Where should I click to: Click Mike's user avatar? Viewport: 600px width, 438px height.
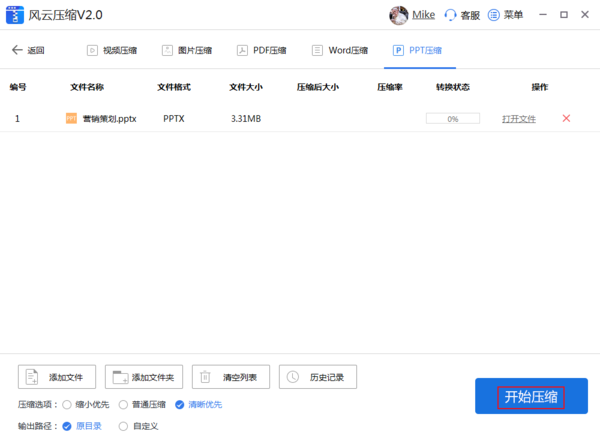click(x=398, y=15)
